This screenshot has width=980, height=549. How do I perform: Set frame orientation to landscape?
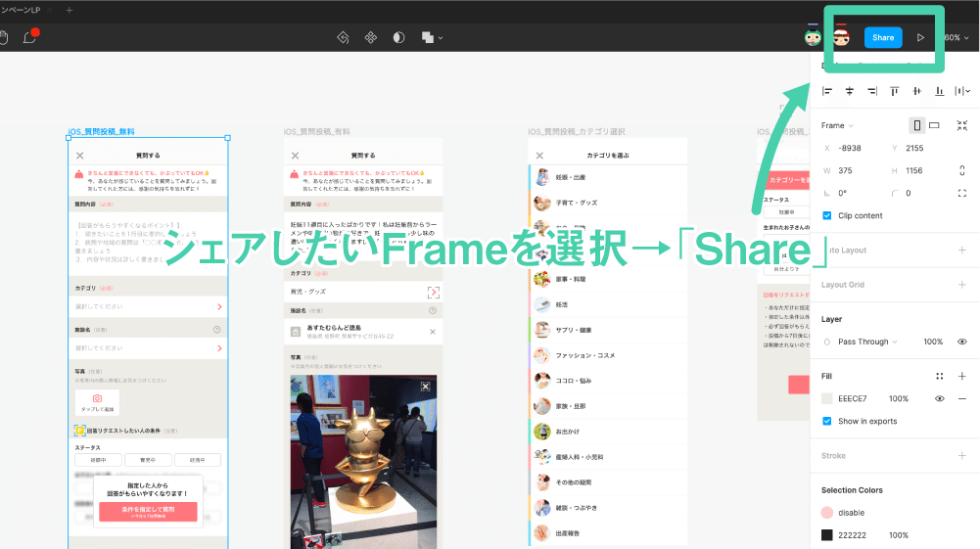934,125
